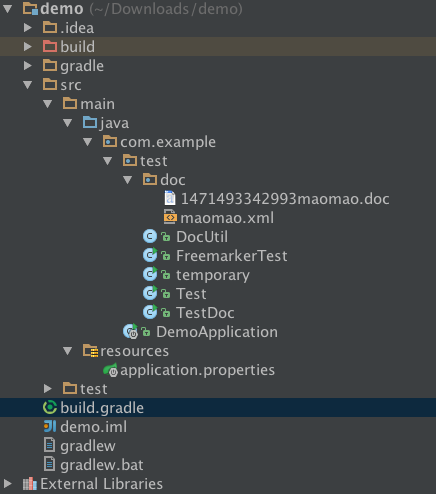Collapse the src folder
Viewport: 436px width, 494px height.
coord(28,85)
